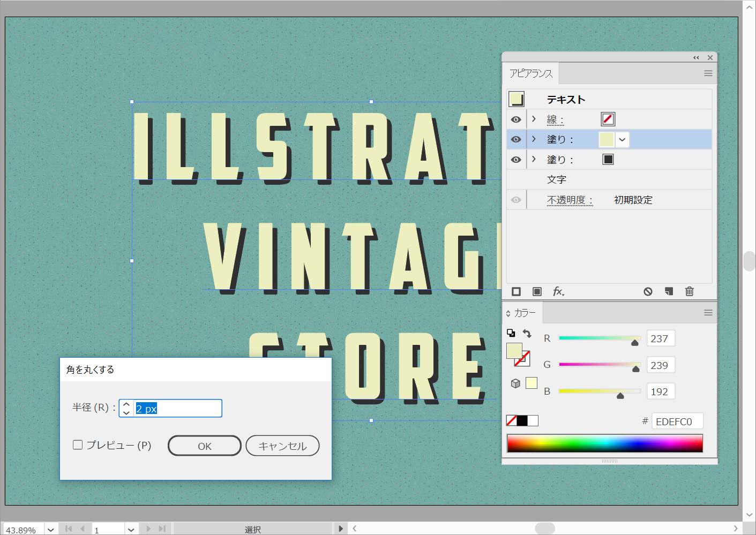Screen dimensions: 756x535
Task: Enable the プレビュー (P) checkbox
Action: [x=78, y=445]
